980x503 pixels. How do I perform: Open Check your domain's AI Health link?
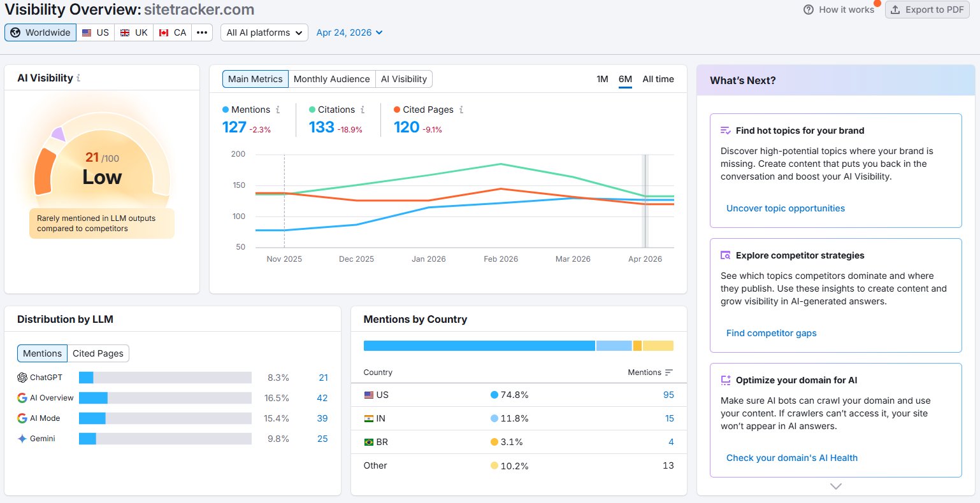click(x=792, y=458)
